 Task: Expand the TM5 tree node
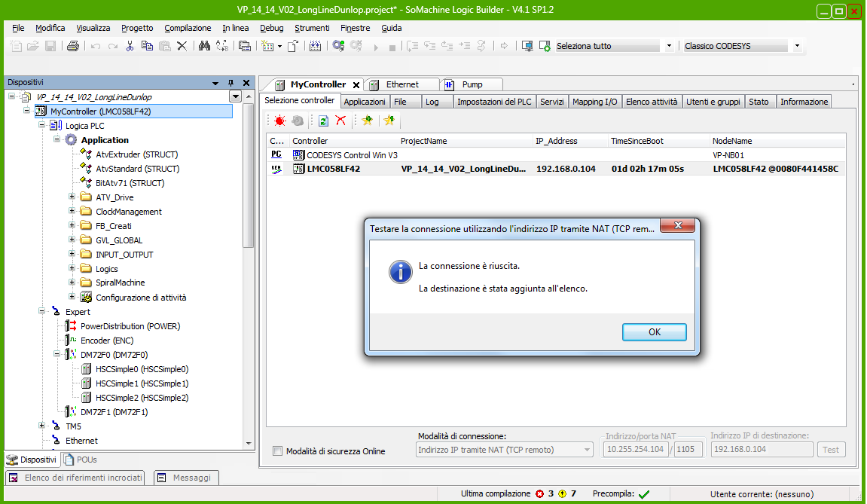pos(41,426)
